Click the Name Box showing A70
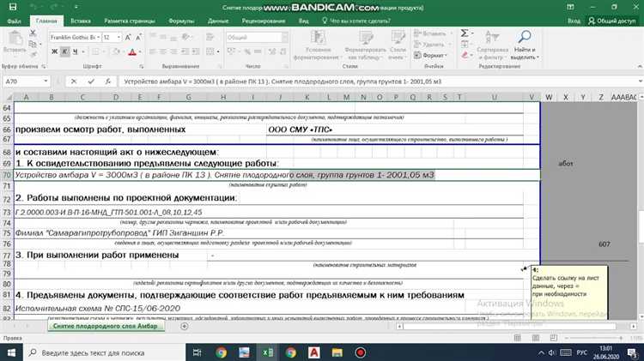644x361 pixels. click(x=22, y=81)
